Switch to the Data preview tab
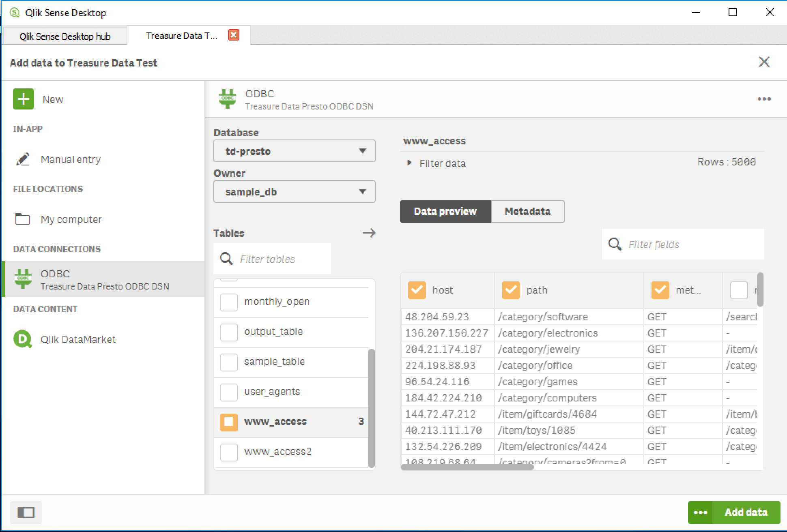Screen dimensions: 787x532 445,211
